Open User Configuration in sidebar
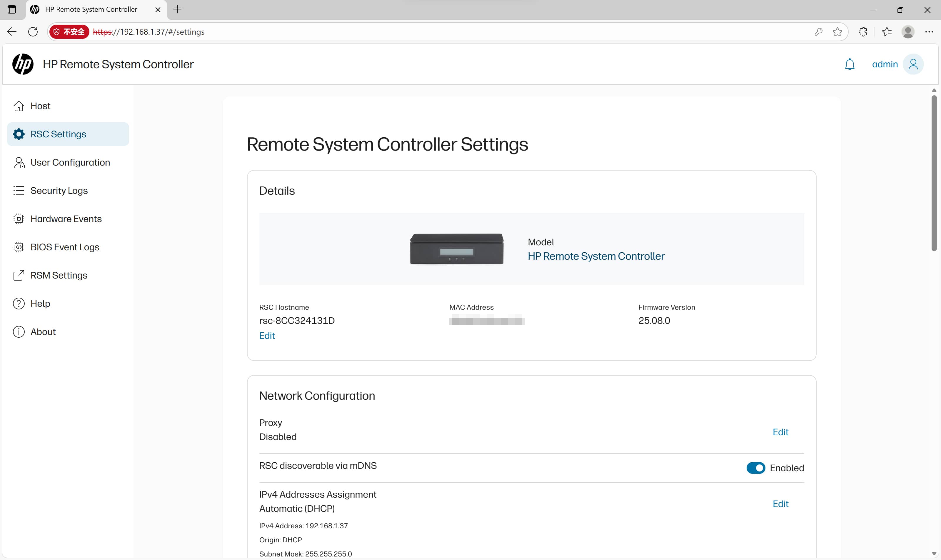Screen dimensions: 941x560 [x=70, y=162]
